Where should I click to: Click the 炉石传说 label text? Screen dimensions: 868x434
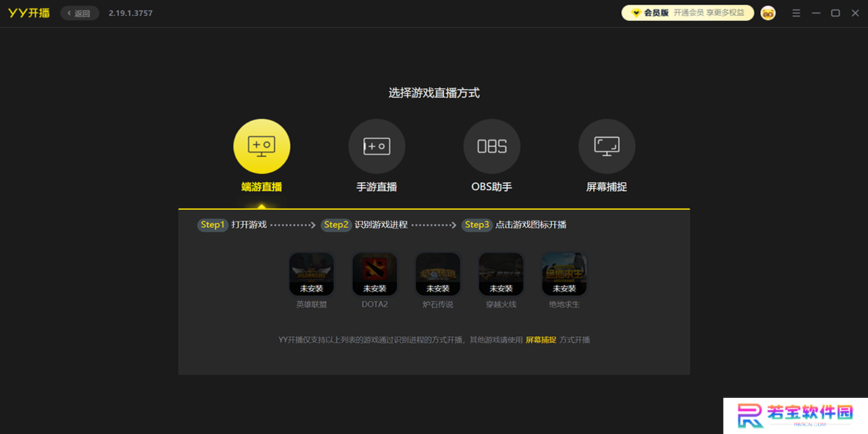[x=438, y=305]
